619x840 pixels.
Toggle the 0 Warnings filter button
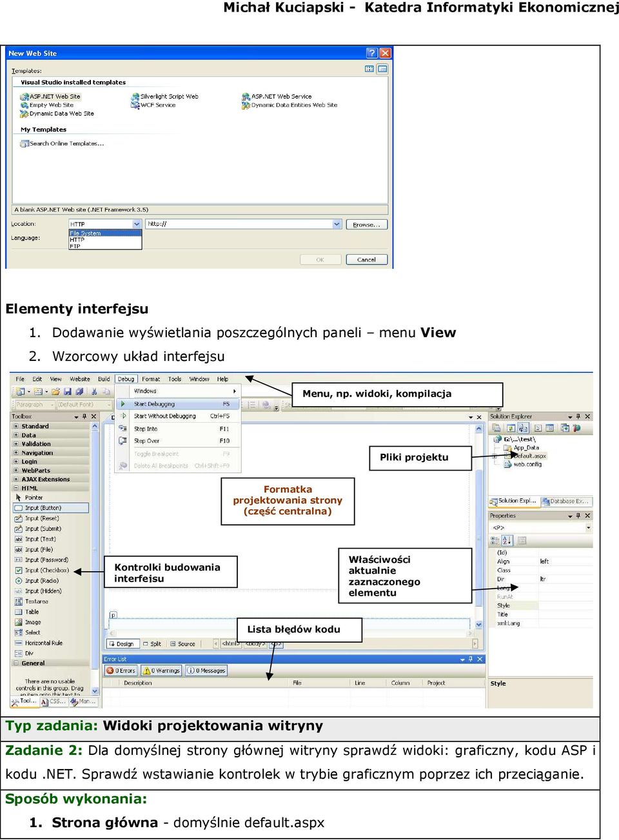click(x=162, y=670)
